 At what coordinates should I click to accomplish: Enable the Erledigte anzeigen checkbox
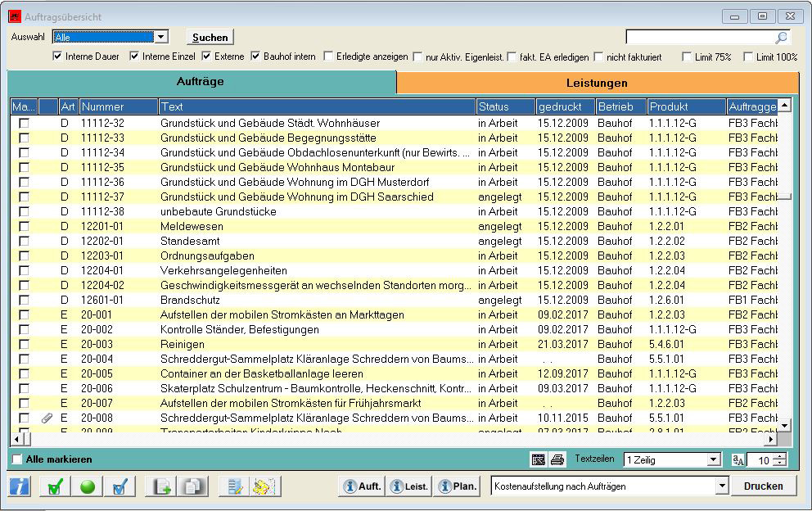pos(329,57)
